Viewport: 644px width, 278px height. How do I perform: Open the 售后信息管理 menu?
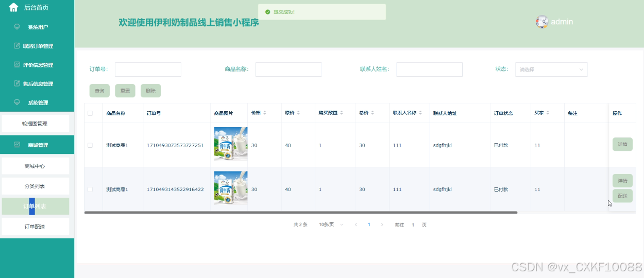click(37, 83)
